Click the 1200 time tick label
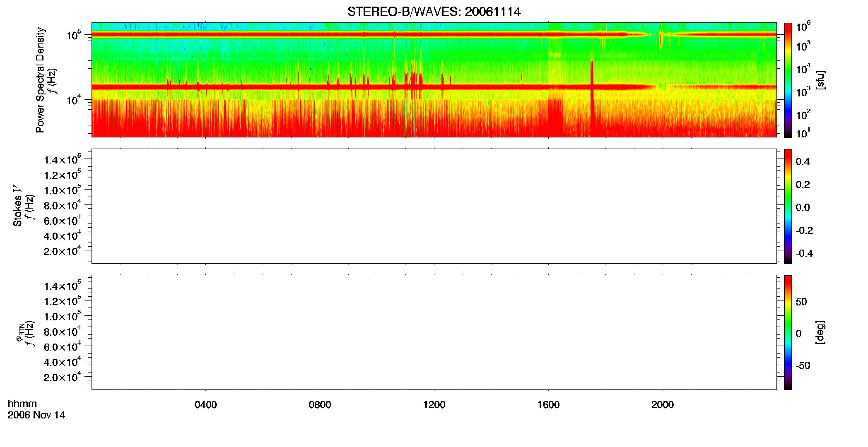The image size is (868, 447). pos(434,405)
